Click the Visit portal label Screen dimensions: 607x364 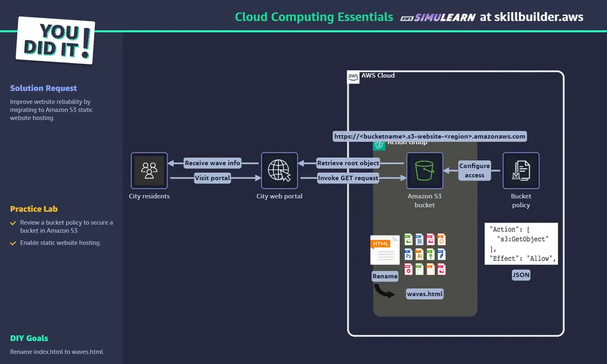coord(212,178)
